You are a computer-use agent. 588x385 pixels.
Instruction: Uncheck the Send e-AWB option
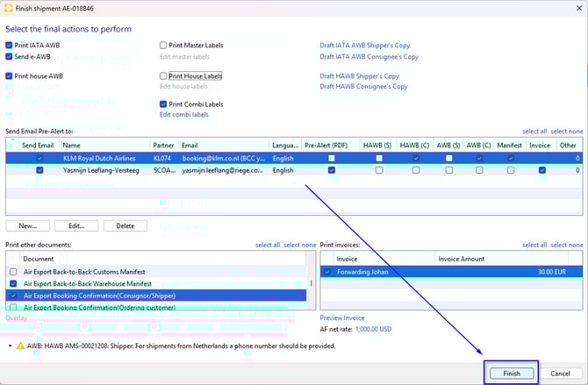pyautogui.click(x=10, y=56)
